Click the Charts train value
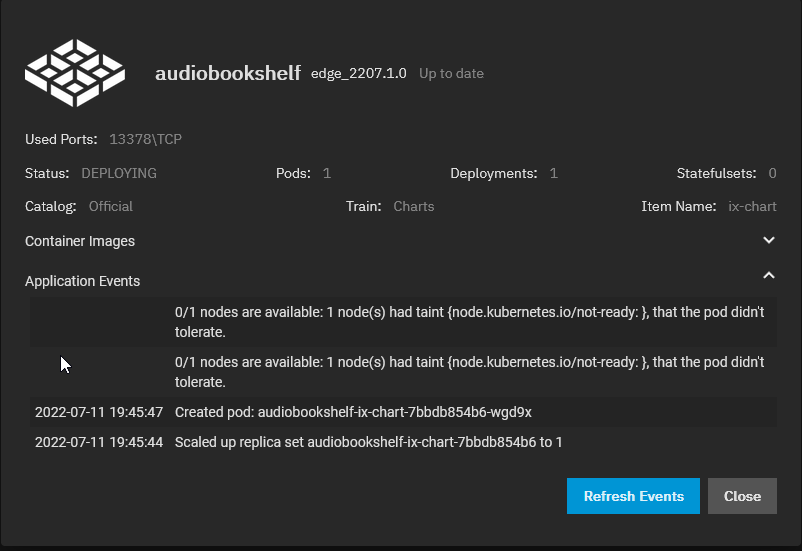 413,206
